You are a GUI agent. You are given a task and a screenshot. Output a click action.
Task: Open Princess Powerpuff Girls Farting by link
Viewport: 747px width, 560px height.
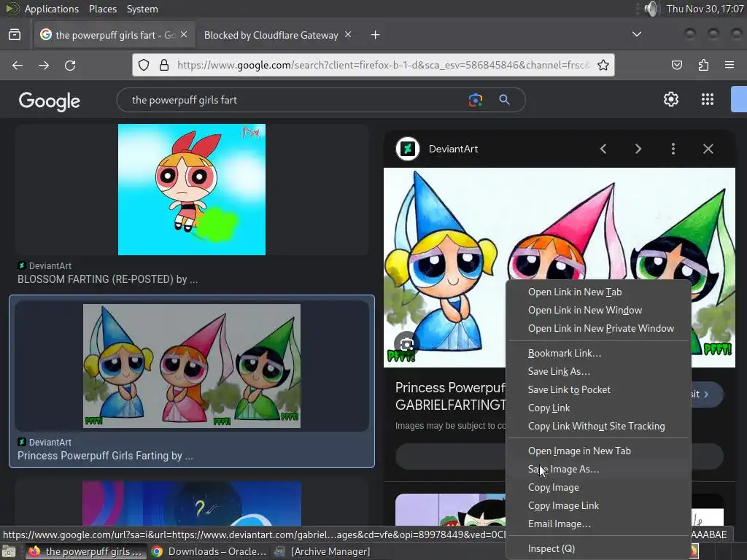[105, 456]
